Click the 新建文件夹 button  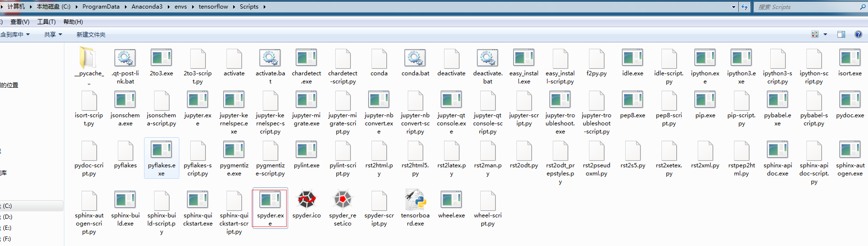(x=91, y=34)
